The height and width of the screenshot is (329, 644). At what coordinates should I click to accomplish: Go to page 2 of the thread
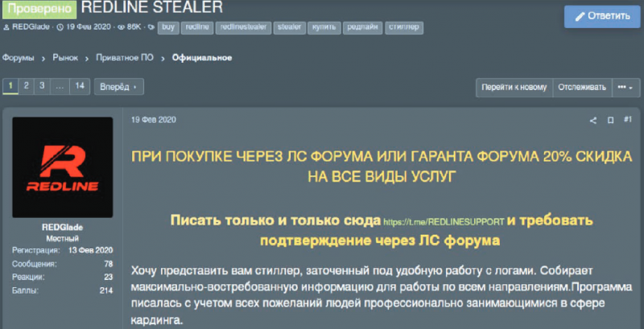point(26,86)
